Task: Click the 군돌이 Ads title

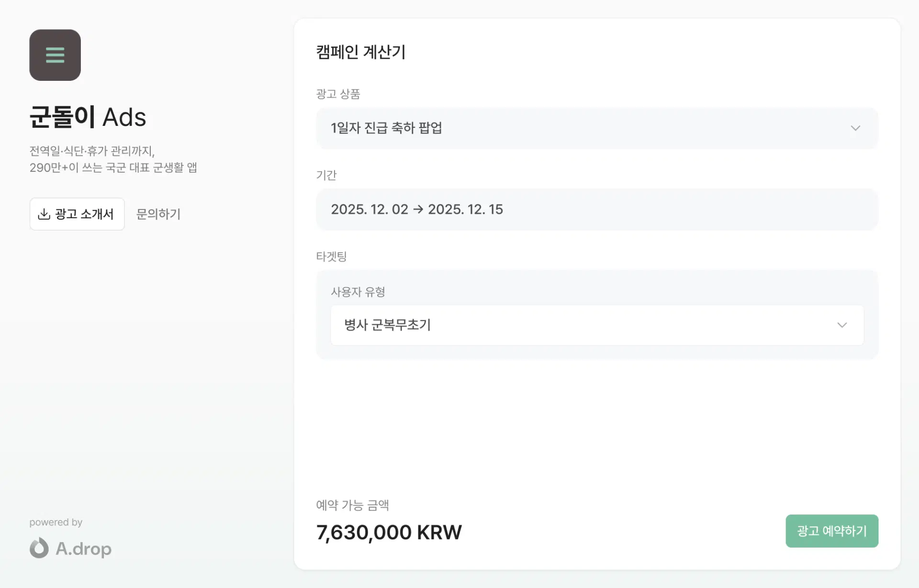Action: 88,117
